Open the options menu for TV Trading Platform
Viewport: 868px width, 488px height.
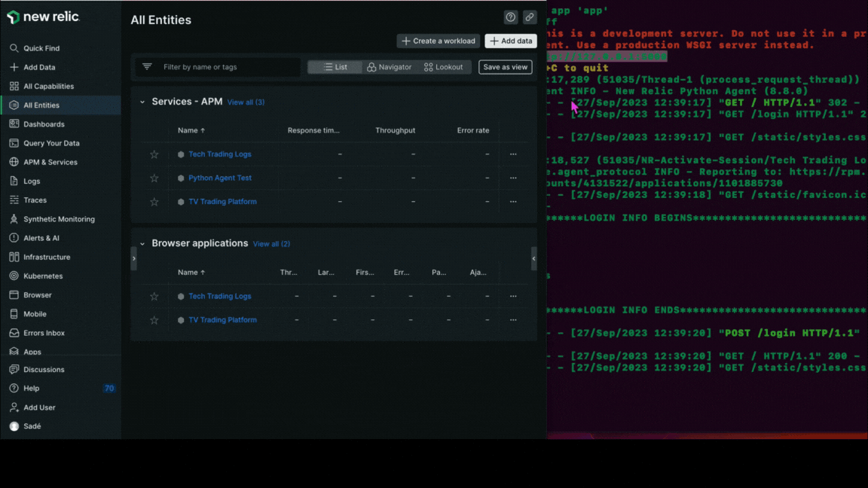pyautogui.click(x=513, y=201)
